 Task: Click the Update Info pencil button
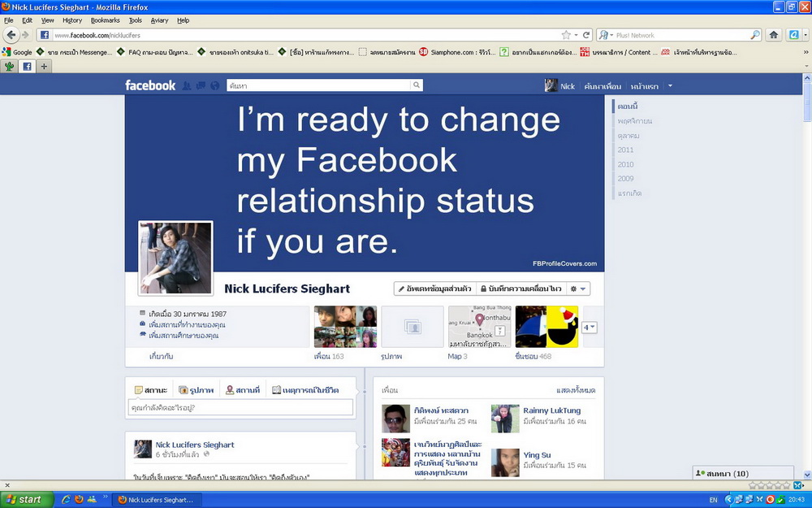coord(434,289)
